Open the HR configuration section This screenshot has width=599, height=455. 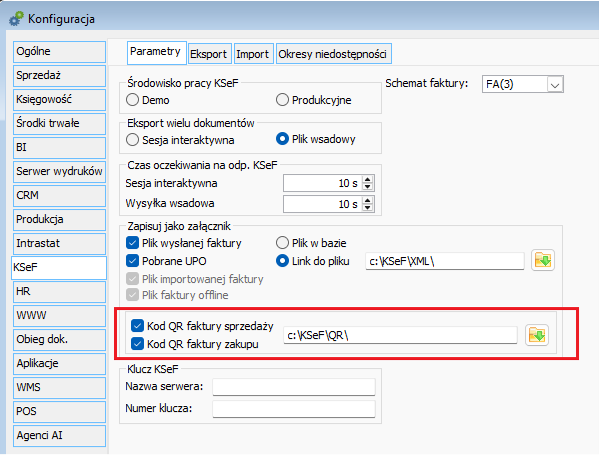point(59,291)
